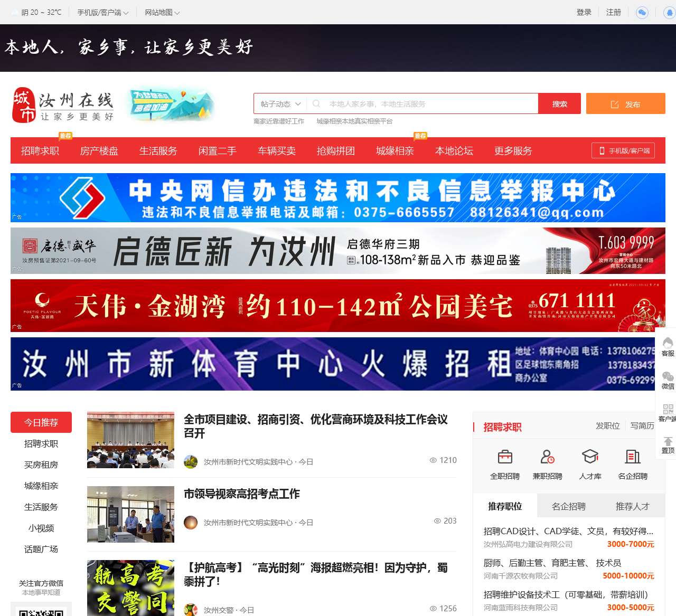Open job listing 厨师、后勤主管、育肥主管
Screen dimensions: 676x616
coord(552,563)
